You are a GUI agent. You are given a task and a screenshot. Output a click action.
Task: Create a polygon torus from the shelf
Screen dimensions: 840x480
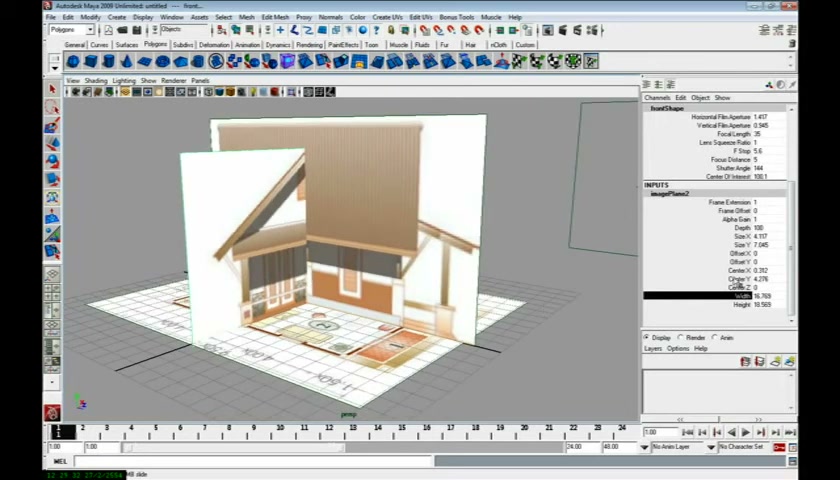click(x=162, y=62)
